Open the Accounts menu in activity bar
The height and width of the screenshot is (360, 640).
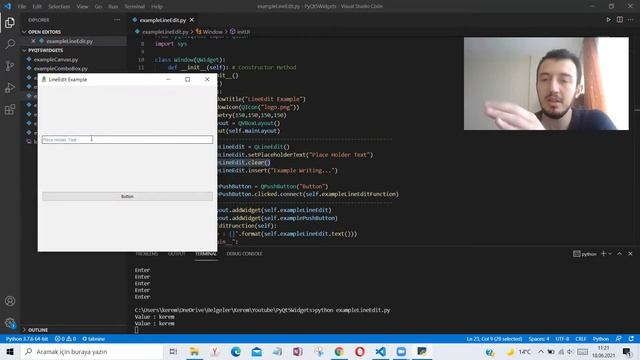10,301
